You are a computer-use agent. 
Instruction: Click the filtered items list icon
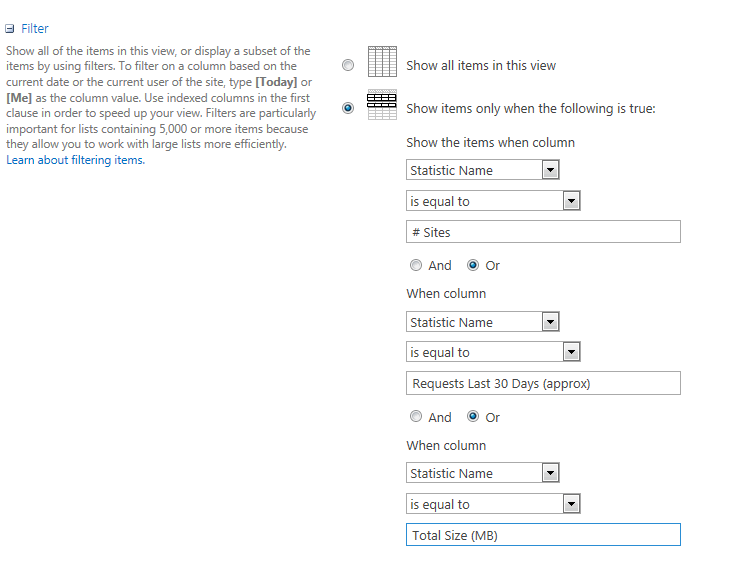point(382,105)
